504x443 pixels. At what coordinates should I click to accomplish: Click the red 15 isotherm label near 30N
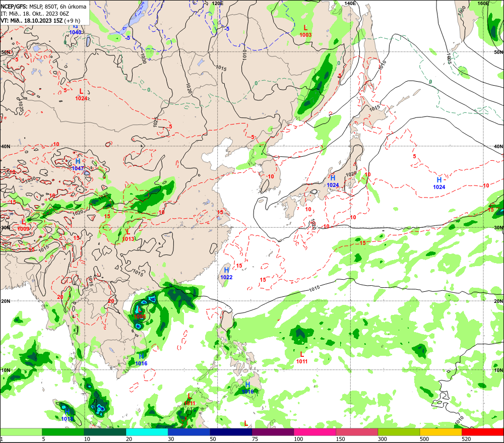click(x=362, y=243)
